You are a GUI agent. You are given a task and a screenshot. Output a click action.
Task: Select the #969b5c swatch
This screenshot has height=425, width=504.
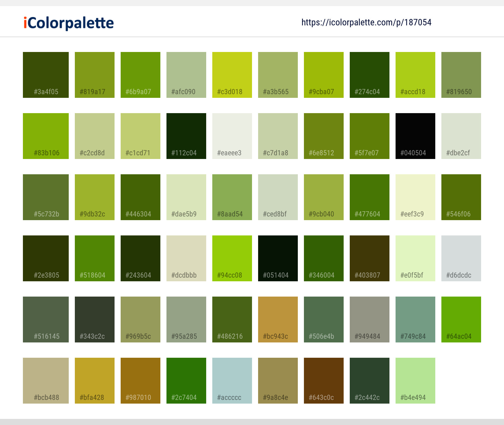[141, 320]
